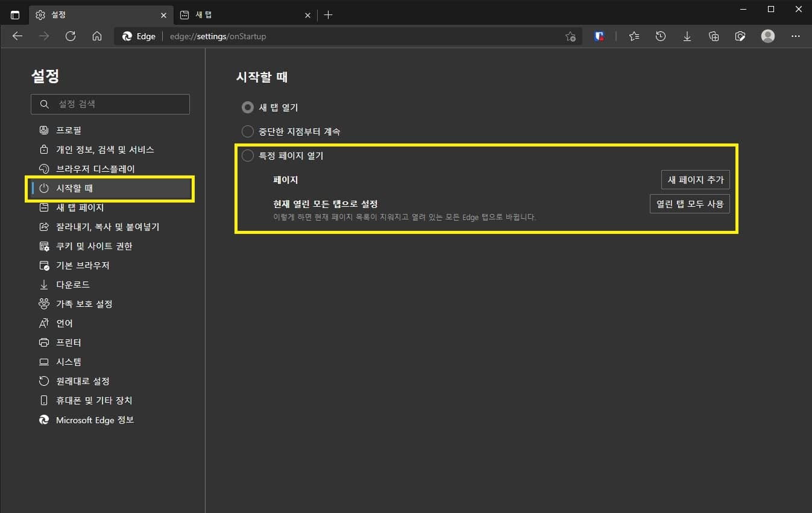Click the Downloads icon in the toolbar

coord(687,36)
